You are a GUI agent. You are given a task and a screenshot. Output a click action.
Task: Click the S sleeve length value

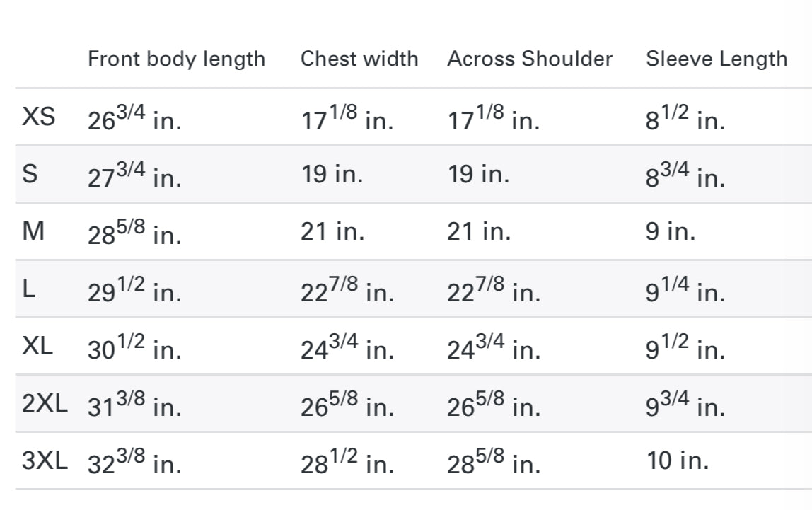tap(685, 176)
